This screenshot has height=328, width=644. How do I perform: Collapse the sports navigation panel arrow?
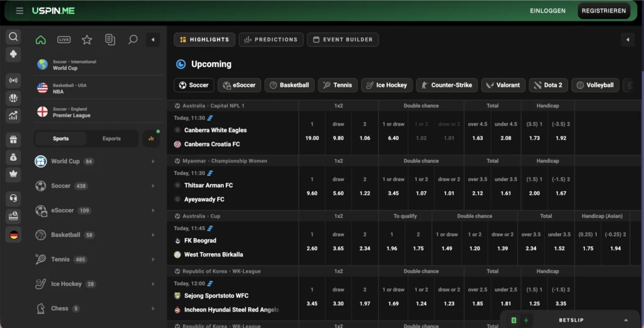(153, 40)
